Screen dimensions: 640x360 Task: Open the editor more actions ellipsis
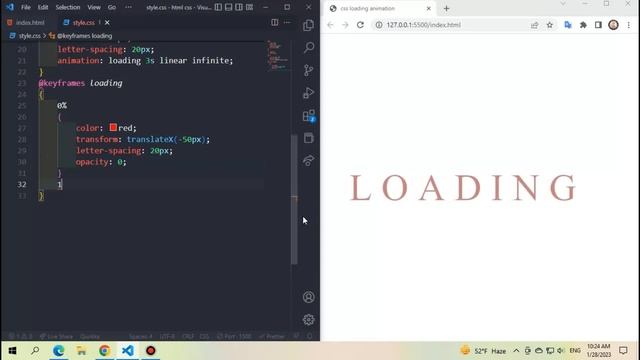[x=287, y=22]
